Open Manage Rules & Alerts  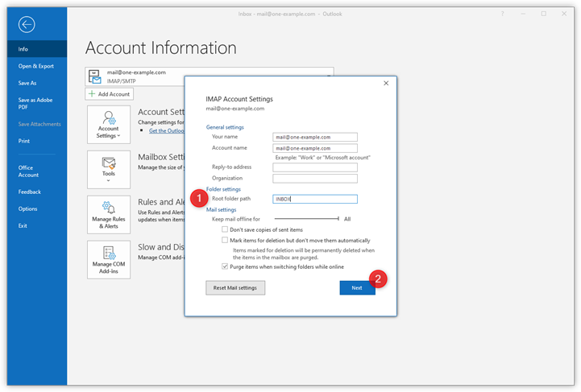click(109, 215)
